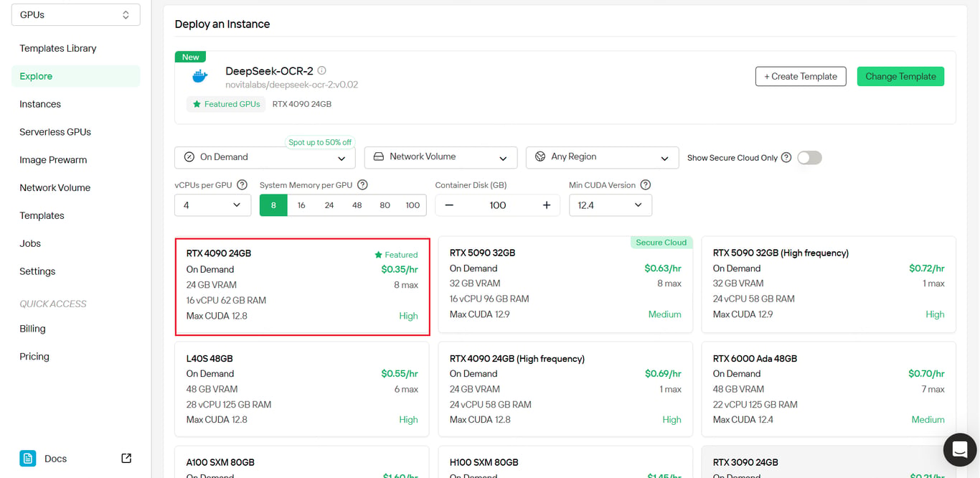Click help icon next to vCPUs per GPU
This screenshot has width=980, height=478.
click(x=242, y=184)
